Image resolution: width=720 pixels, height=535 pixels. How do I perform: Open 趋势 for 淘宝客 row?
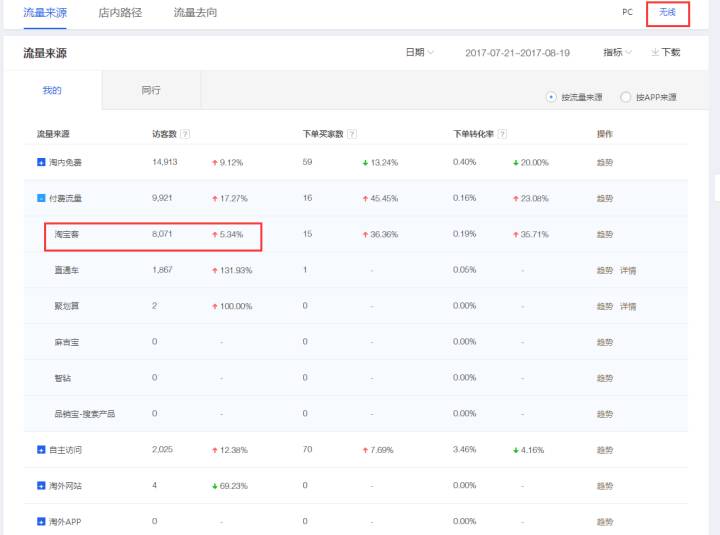(x=605, y=234)
